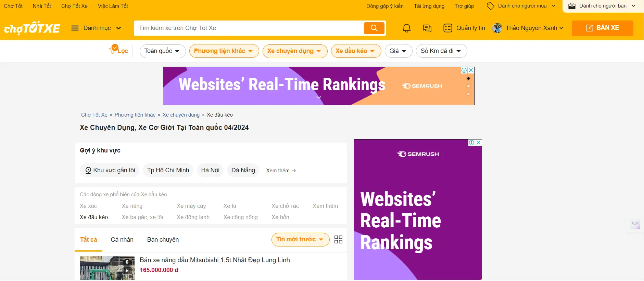Image resolution: width=644 pixels, height=281 pixels.
Task: Click the info icon on top banner ad
Action: 464,70
